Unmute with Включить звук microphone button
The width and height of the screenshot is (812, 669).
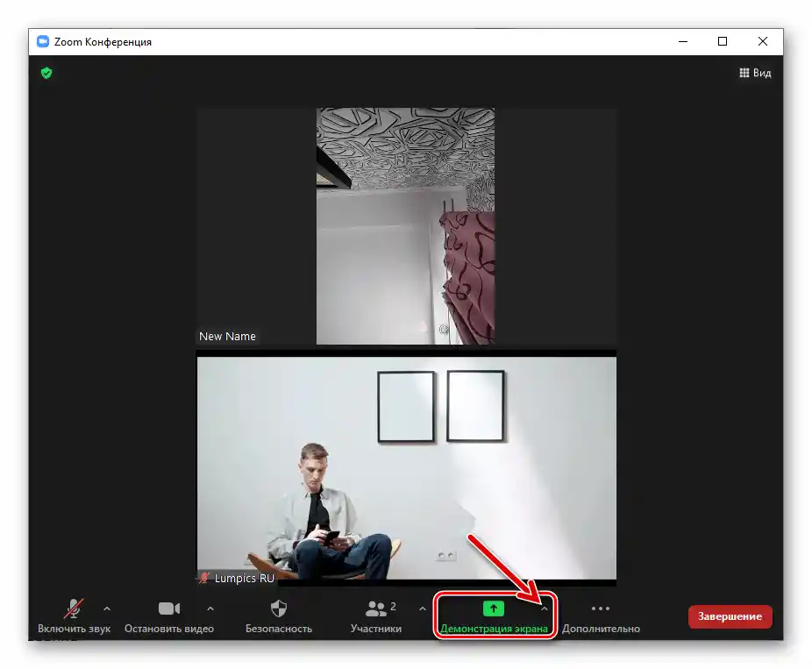74,616
